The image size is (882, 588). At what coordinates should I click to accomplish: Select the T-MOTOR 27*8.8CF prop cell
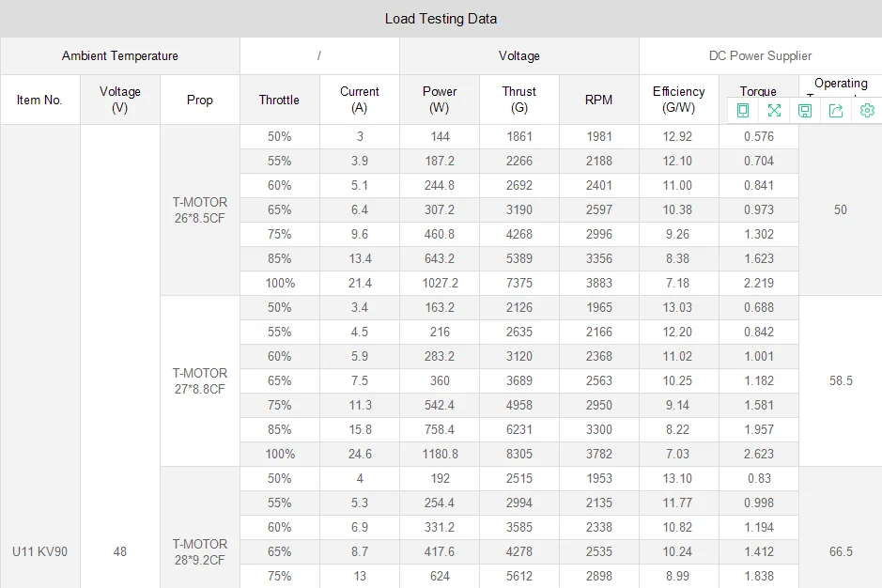tap(199, 381)
